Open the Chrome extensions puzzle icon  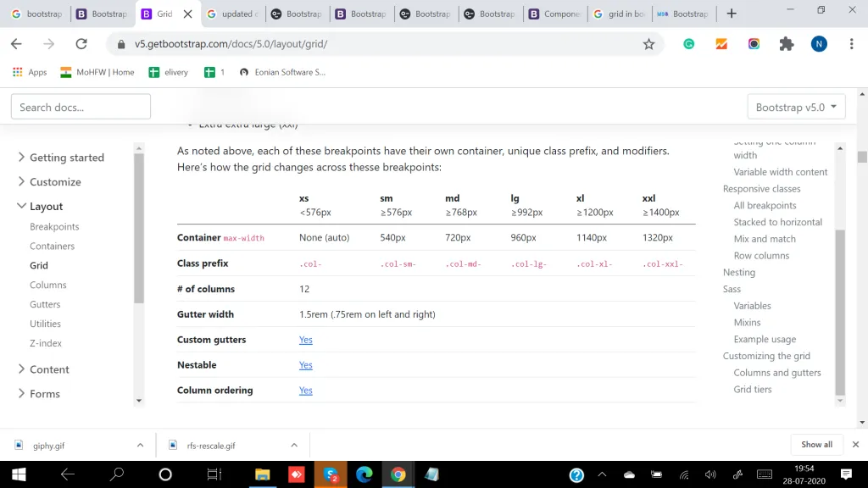tap(787, 44)
